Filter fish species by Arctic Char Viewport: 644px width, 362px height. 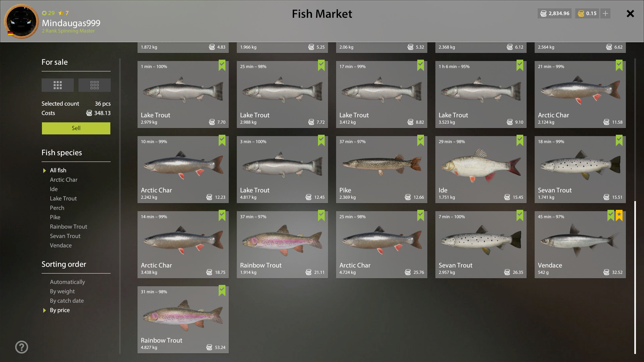(64, 180)
